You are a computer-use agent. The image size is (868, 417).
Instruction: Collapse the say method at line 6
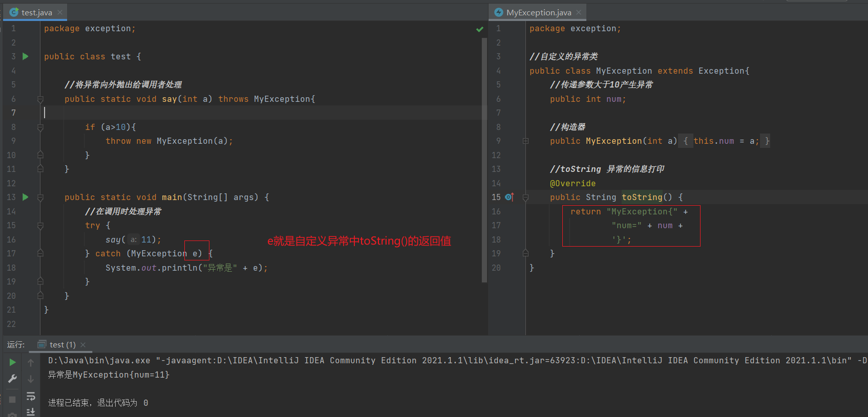click(x=40, y=99)
